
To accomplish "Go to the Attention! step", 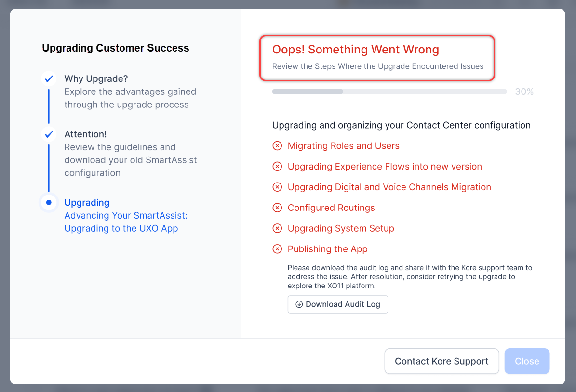I will [85, 134].
